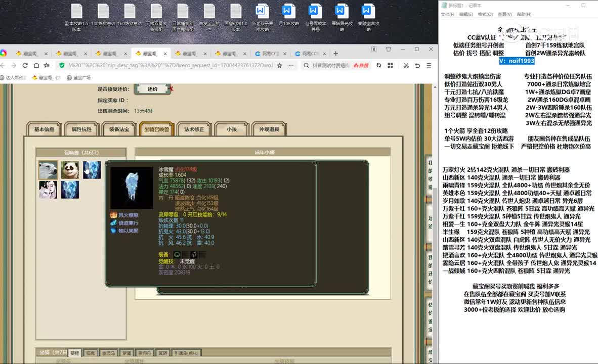The height and width of the screenshot is (364, 598).
Task: Click the green security shield icon
Action: click(x=62, y=66)
